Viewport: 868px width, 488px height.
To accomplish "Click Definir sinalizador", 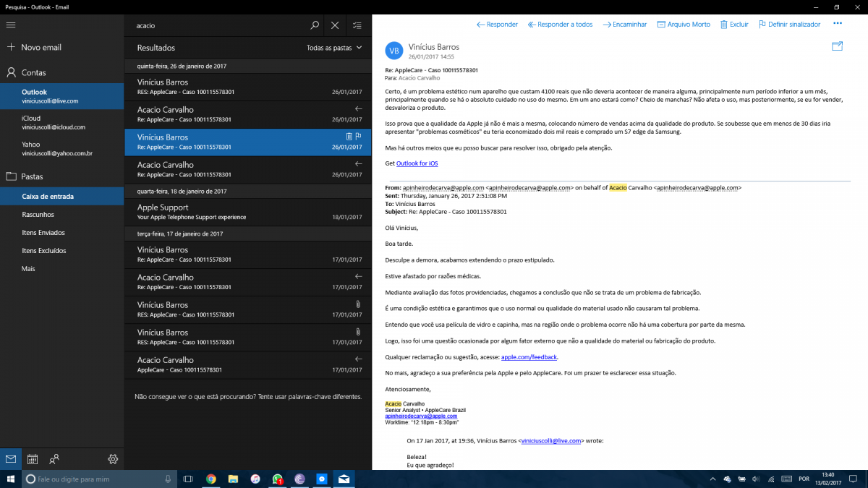I will (x=789, y=24).
